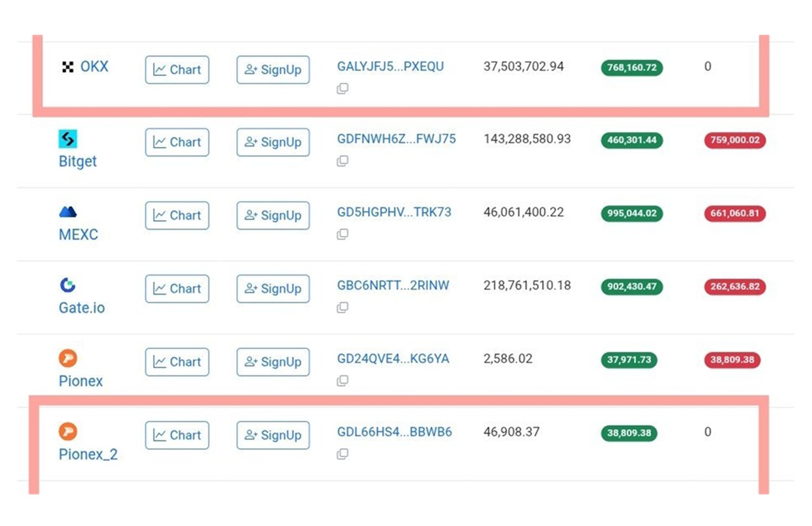
Task: Open the Chart for OKX
Action: point(177,70)
